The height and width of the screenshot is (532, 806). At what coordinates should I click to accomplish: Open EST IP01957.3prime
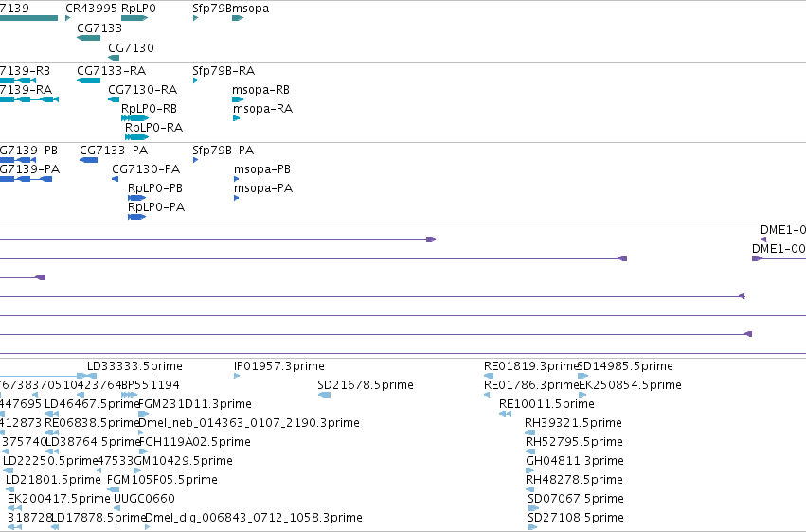(279, 366)
